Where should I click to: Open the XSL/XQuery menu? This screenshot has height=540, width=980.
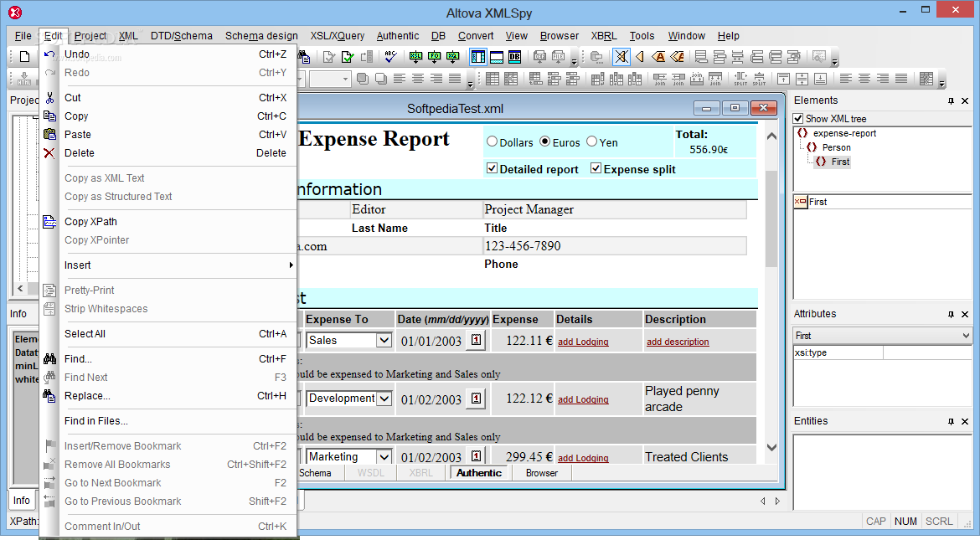click(x=338, y=36)
